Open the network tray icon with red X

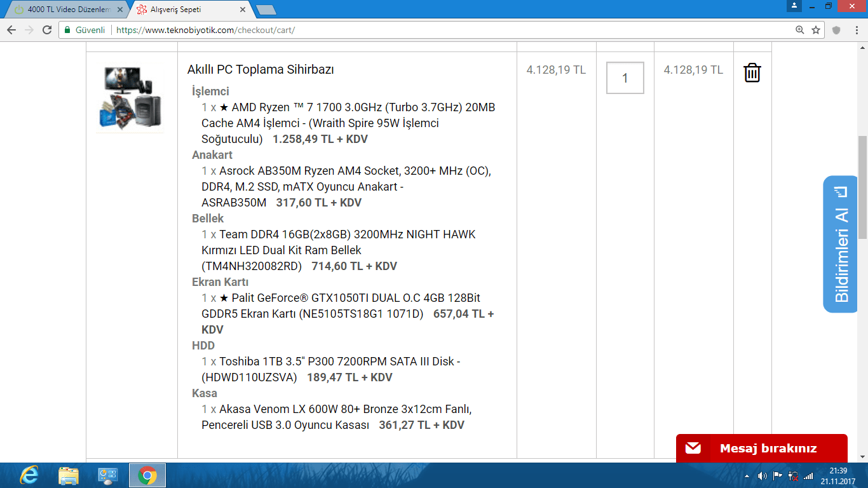coord(793,476)
